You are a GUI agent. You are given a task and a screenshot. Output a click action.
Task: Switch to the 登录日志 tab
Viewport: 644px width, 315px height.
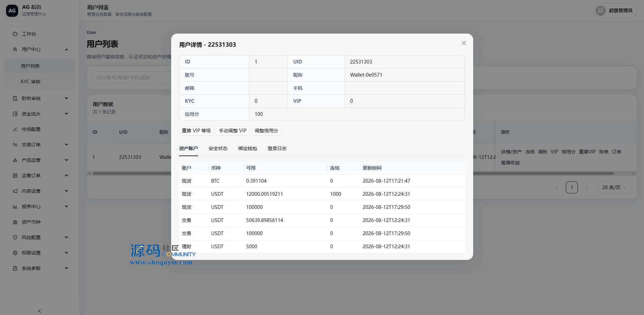click(x=277, y=148)
